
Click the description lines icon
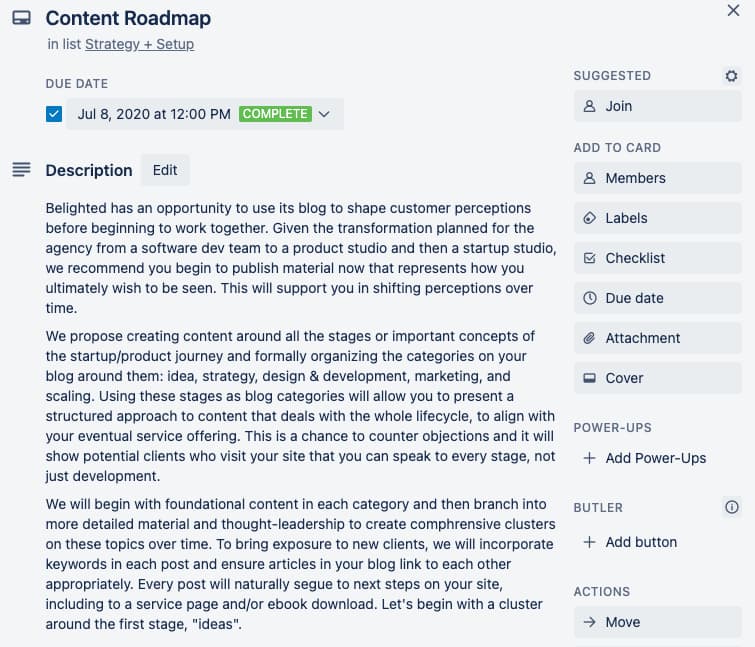click(21, 170)
